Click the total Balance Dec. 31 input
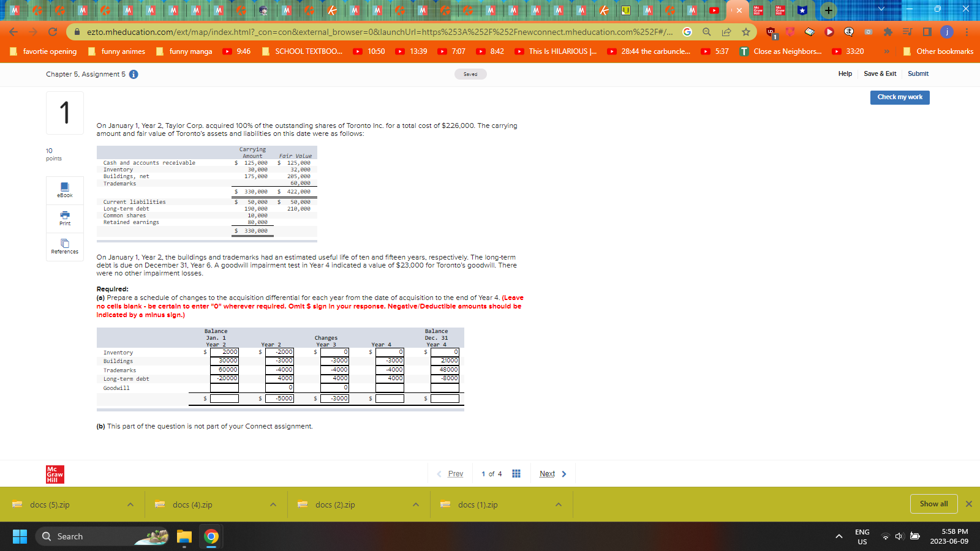 coord(445,399)
